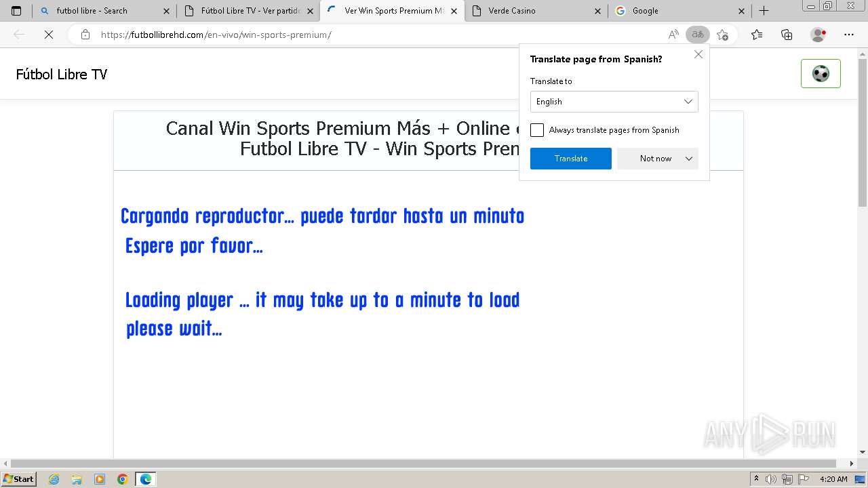Open the volume icon in the system tray
Image resolution: width=868 pixels, height=488 pixels.
tap(771, 479)
